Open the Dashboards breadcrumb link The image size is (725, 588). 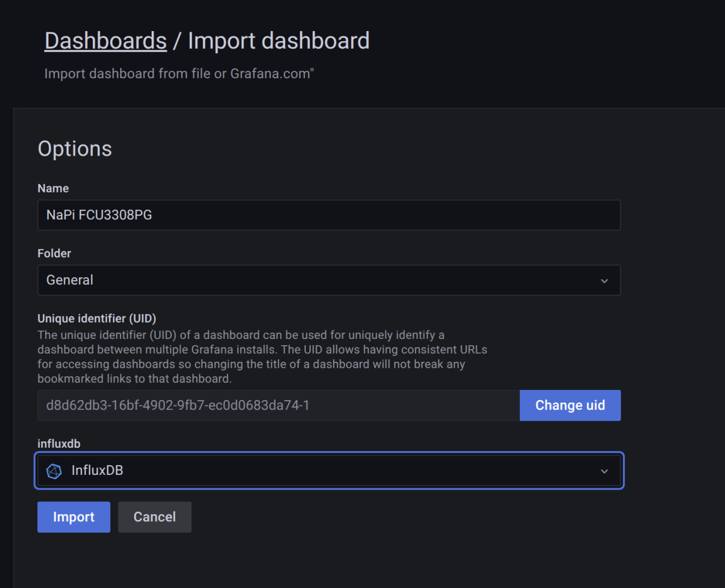pyautogui.click(x=105, y=41)
